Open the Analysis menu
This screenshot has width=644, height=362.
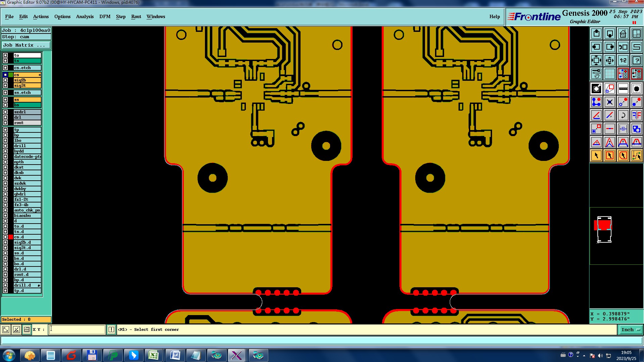click(85, 16)
